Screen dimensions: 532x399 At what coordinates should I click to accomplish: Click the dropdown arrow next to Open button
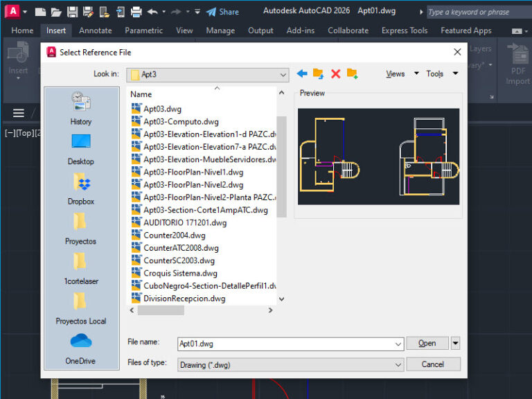click(455, 344)
